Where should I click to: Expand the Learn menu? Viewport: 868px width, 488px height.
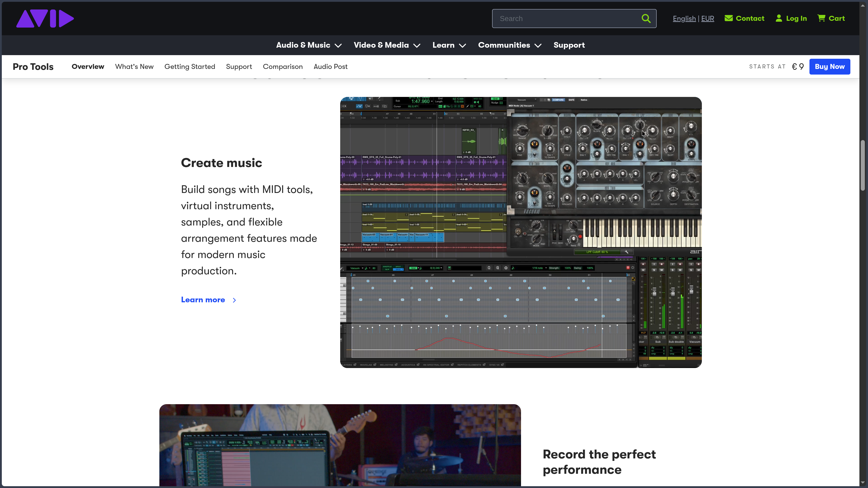(x=449, y=45)
